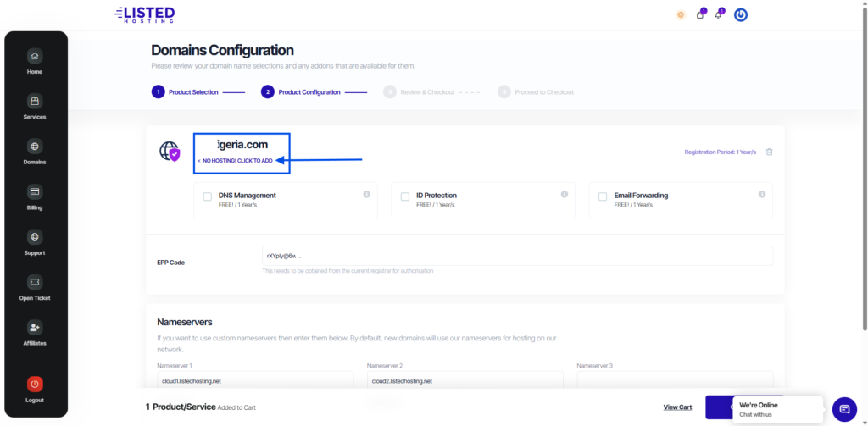Click the Home icon in sidebar
The image size is (868, 426).
34,56
